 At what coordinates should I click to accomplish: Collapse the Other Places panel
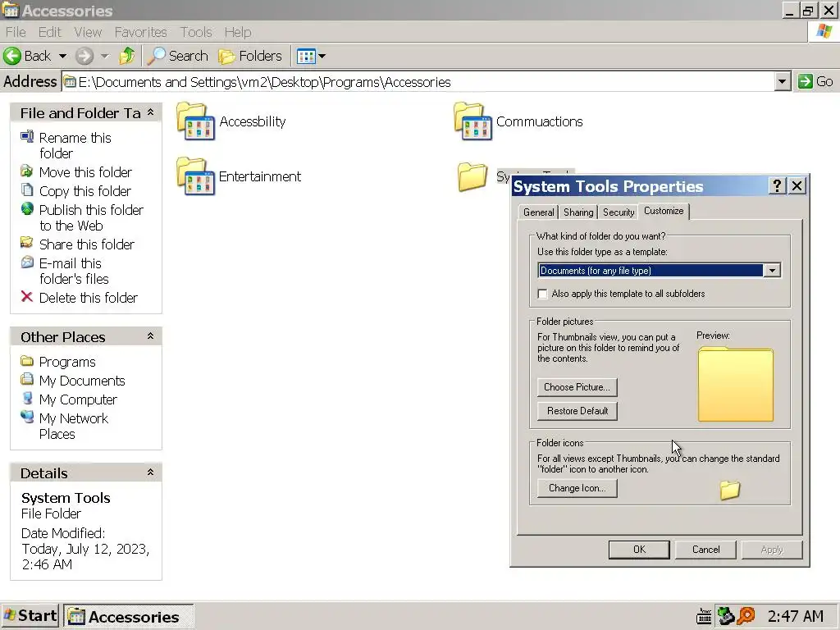click(151, 336)
